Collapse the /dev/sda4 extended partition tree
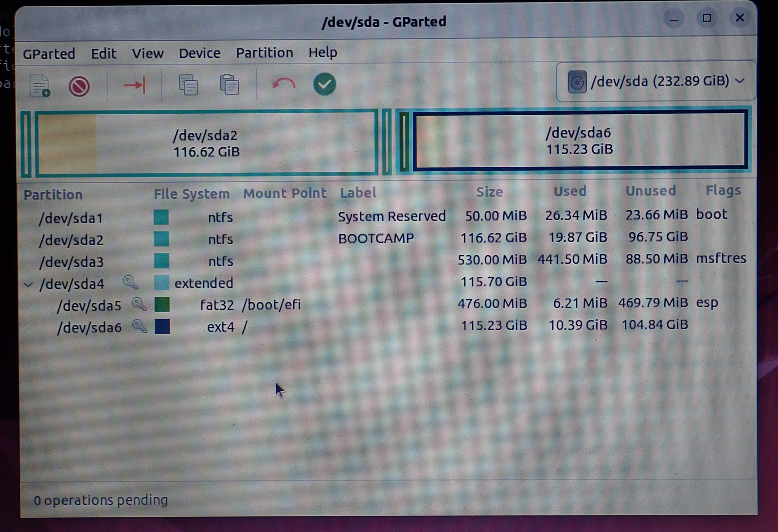This screenshot has height=532, width=778. [x=28, y=284]
